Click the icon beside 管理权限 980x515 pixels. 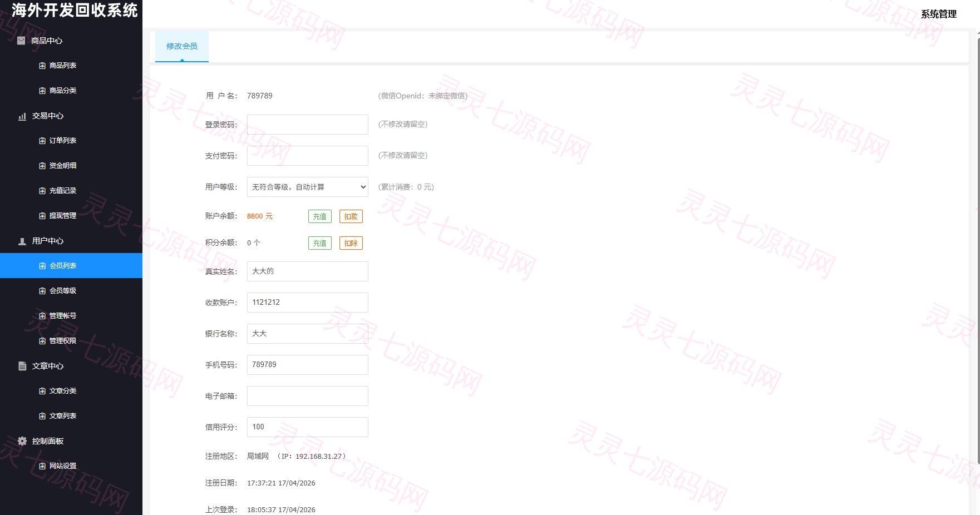[42, 341]
